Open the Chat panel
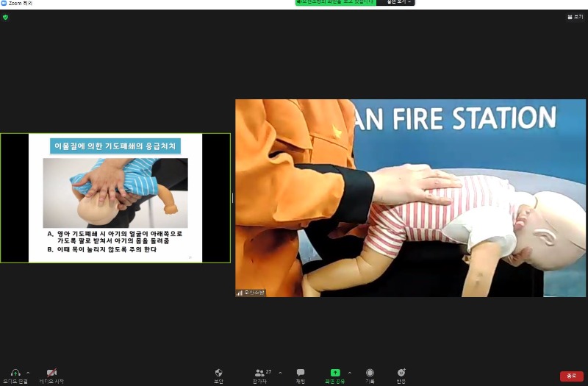 301,373
